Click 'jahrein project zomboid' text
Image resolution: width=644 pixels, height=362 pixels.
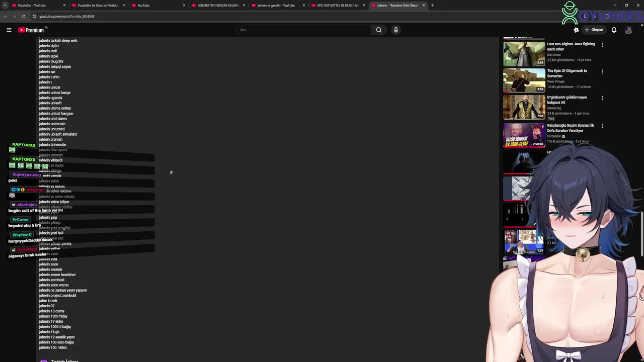pyautogui.click(x=57, y=296)
